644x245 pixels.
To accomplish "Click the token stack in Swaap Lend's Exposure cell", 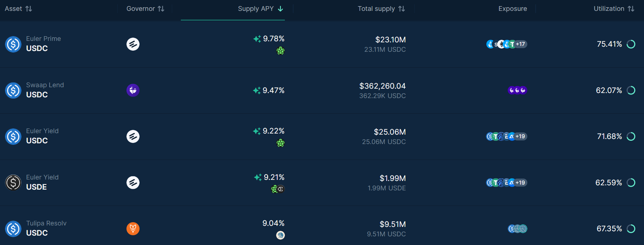I will 517,90.
